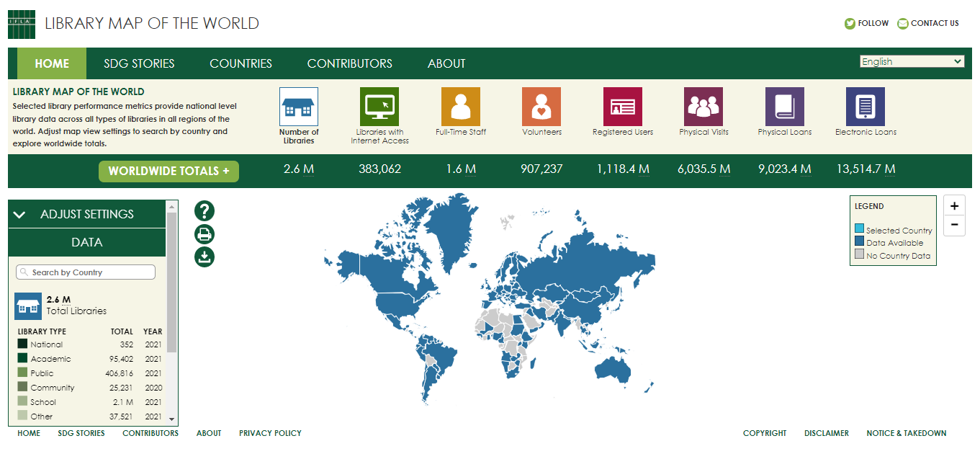
Task: Select the Electronic Loans icon
Action: [x=866, y=107]
